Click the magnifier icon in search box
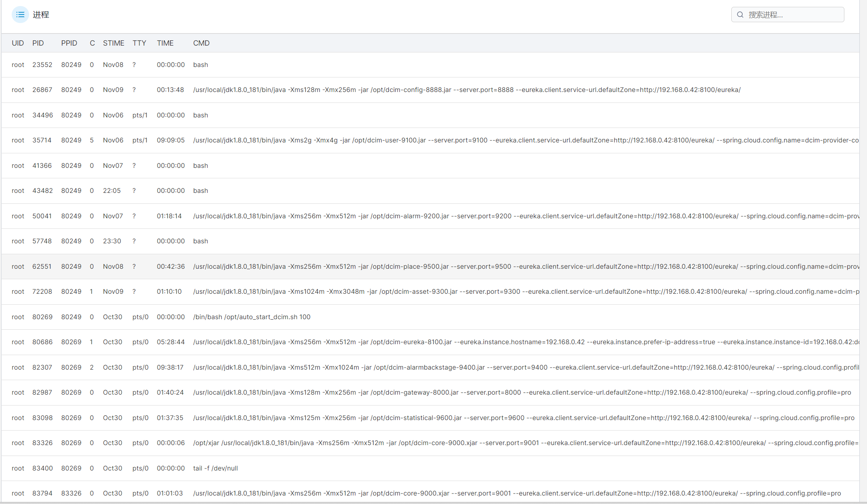The width and height of the screenshot is (867, 504). coord(740,15)
